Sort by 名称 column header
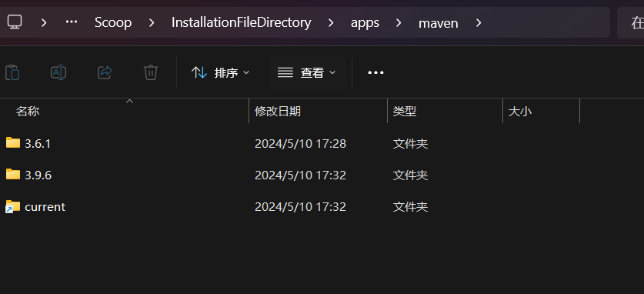644x294 pixels. (x=28, y=111)
